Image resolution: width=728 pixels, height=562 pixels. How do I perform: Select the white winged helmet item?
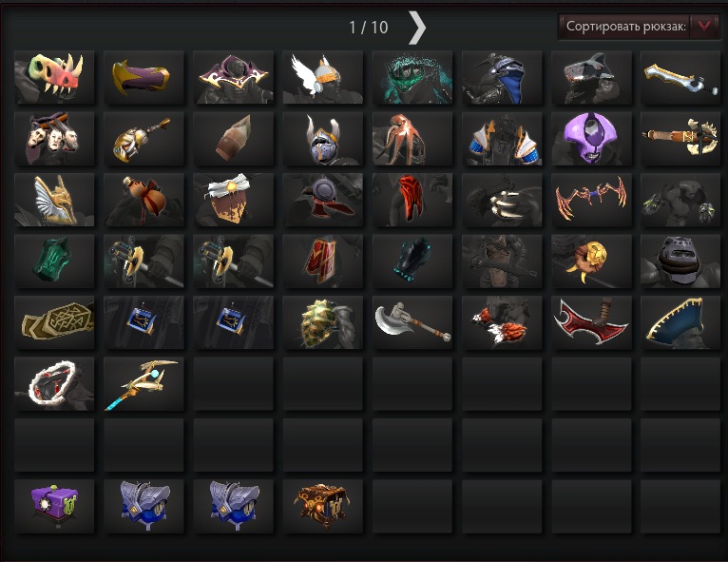(x=323, y=77)
